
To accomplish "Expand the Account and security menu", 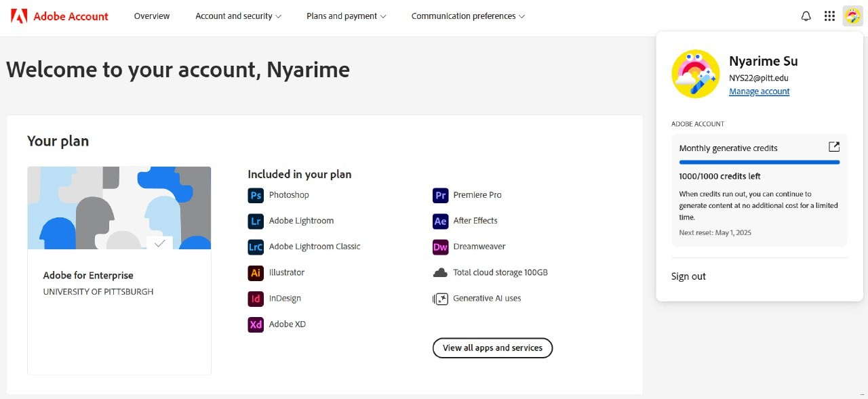I will coord(238,16).
